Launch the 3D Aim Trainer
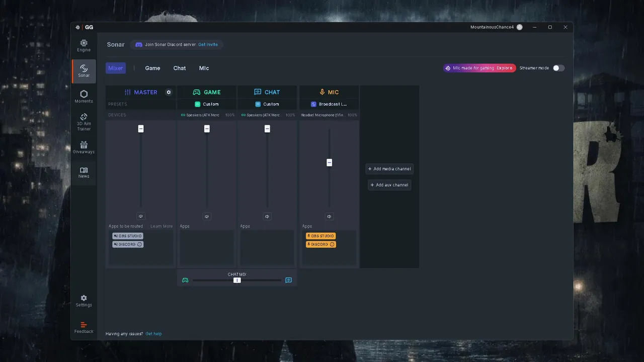The height and width of the screenshot is (362, 644). point(84,122)
